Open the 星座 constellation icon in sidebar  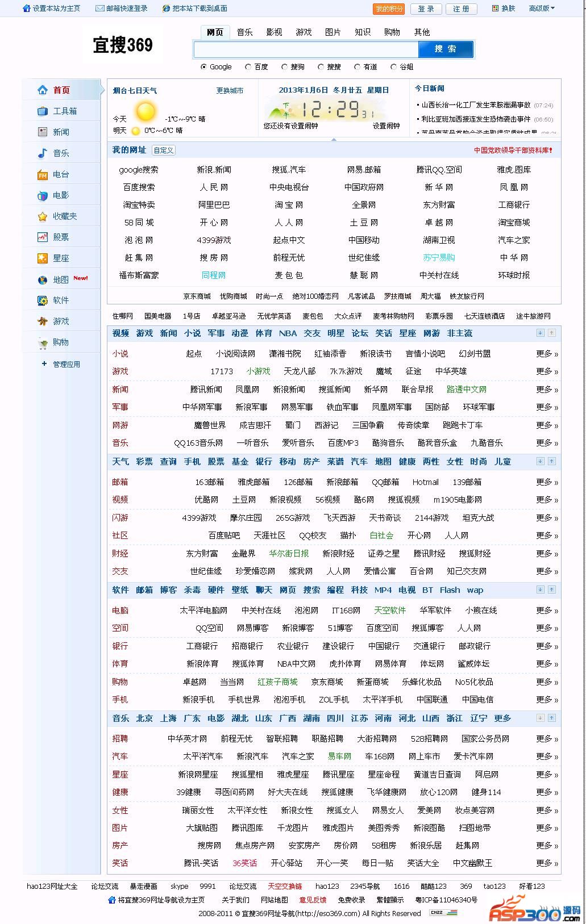pos(43,258)
